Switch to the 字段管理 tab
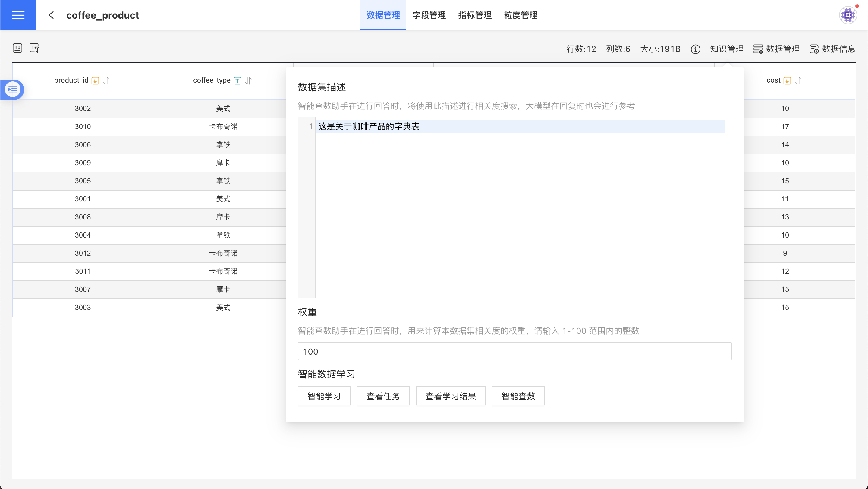The height and width of the screenshot is (489, 868). coord(429,15)
